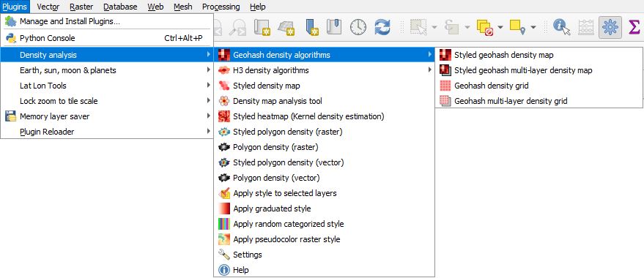Expand the Plugin Reloader submenu arrow
The width and height of the screenshot is (644, 278).
[209, 132]
